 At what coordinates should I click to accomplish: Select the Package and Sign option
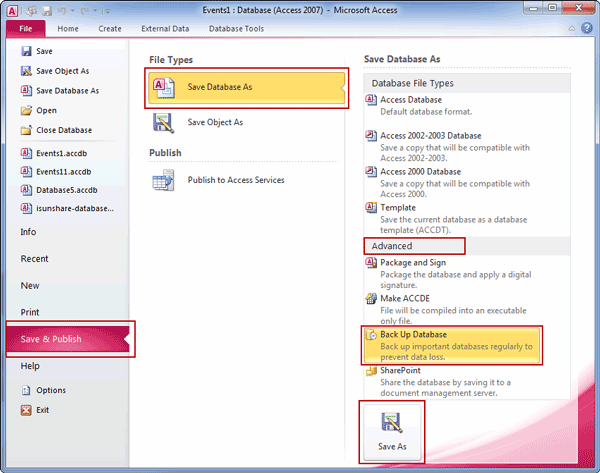[x=413, y=263]
